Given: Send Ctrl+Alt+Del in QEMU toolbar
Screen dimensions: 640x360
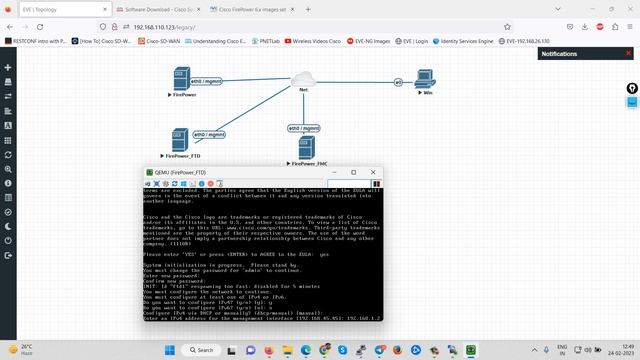Looking at the screenshot, I should point(148,184).
